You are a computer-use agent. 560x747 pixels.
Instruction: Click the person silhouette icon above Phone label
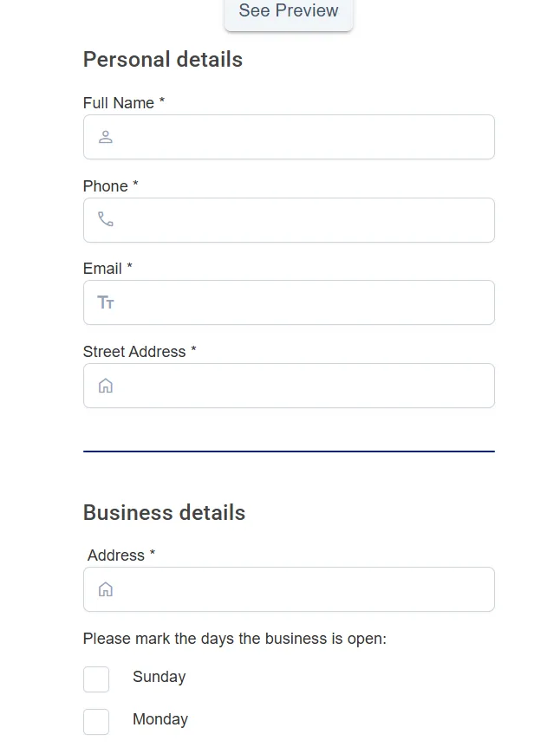pos(105,136)
